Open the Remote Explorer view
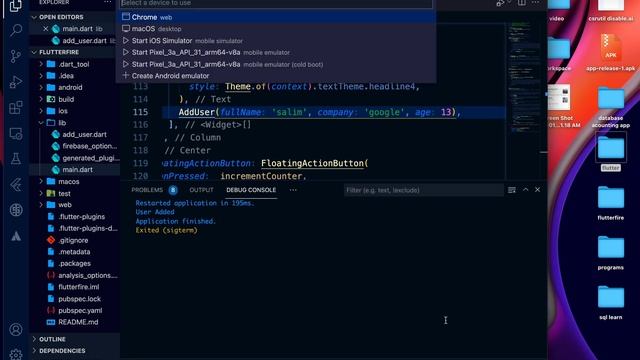 click(16, 133)
